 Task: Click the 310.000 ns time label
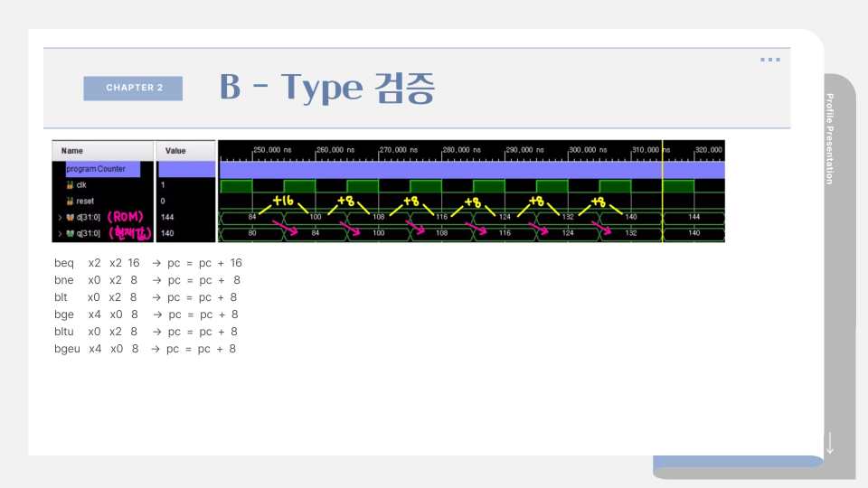(x=651, y=150)
